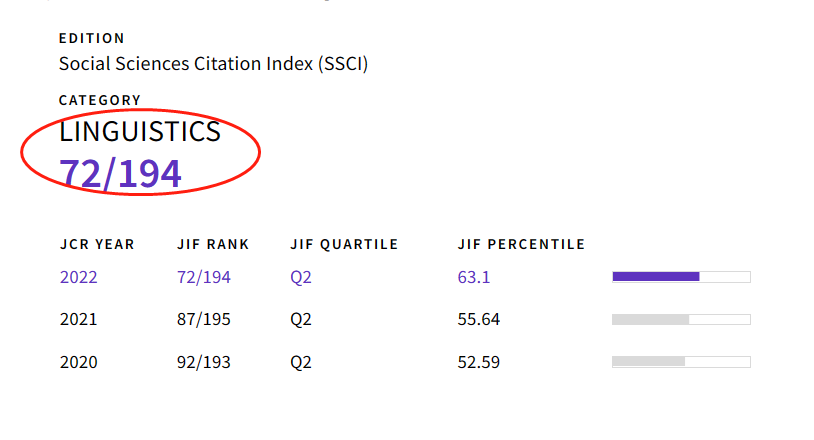The image size is (814, 440).
Task: Click the 2021 percentile progress bar
Action: pyautogui.click(x=681, y=319)
